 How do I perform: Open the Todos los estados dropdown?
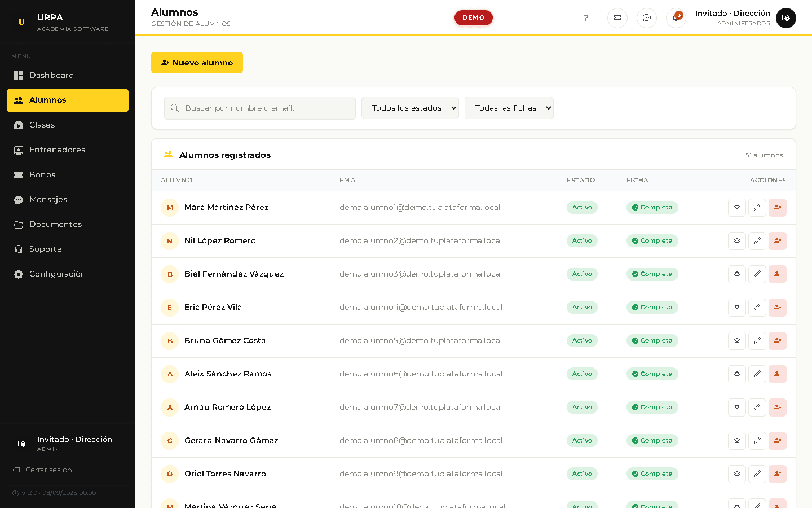pos(410,108)
